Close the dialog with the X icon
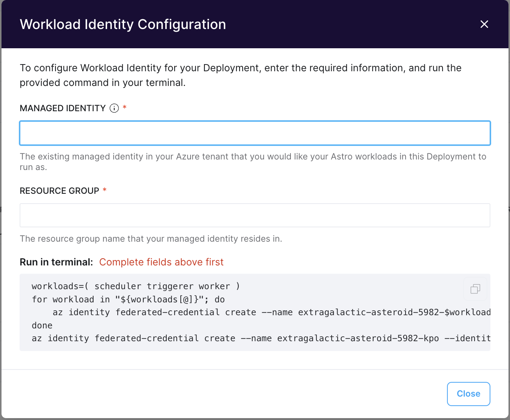This screenshot has height=420, width=510. (x=484, y=25)
